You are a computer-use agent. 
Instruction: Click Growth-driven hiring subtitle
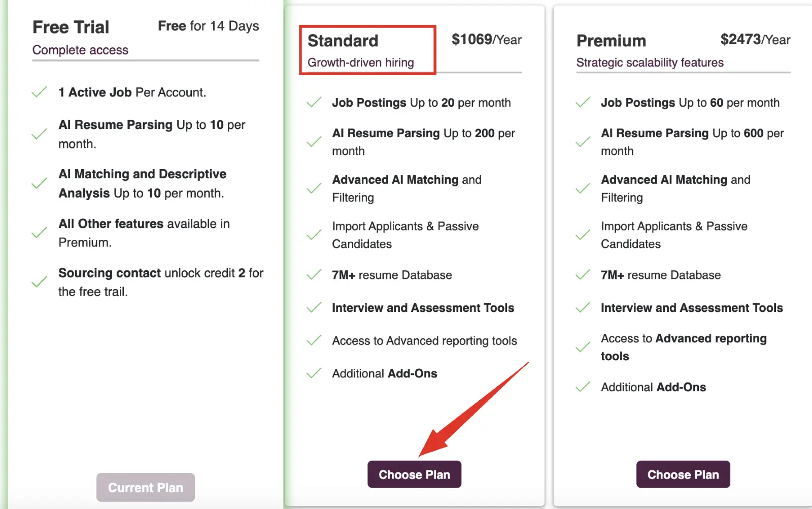click(x=360, y=62)
